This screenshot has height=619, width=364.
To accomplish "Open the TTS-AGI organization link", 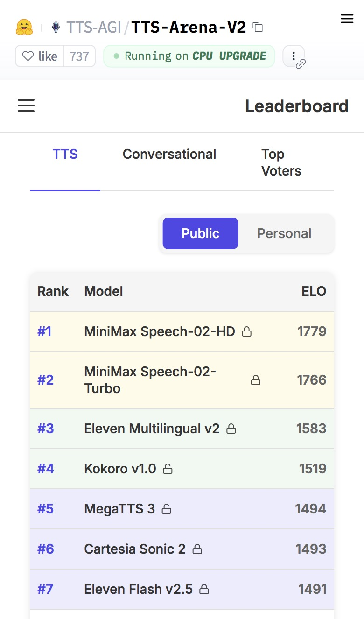I will pos(93,28).
